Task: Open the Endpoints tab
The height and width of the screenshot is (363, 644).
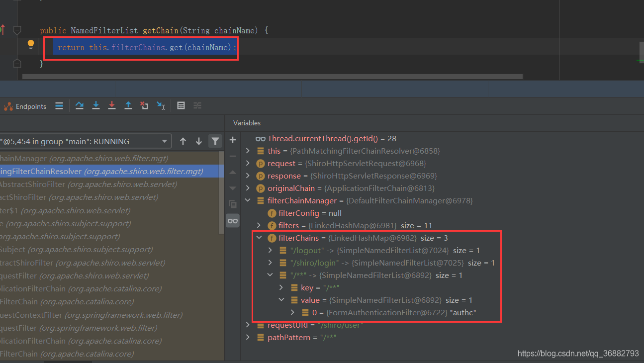Action: [25, 106]
